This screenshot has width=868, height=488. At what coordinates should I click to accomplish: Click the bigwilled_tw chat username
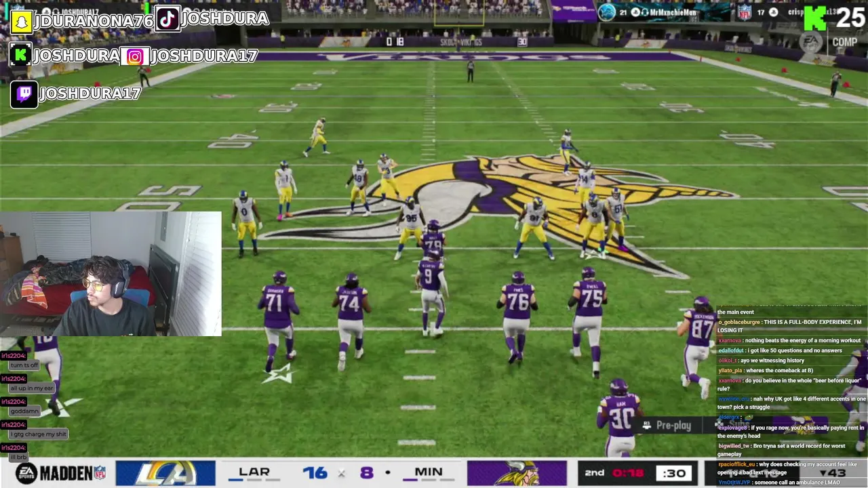point(734,446)
